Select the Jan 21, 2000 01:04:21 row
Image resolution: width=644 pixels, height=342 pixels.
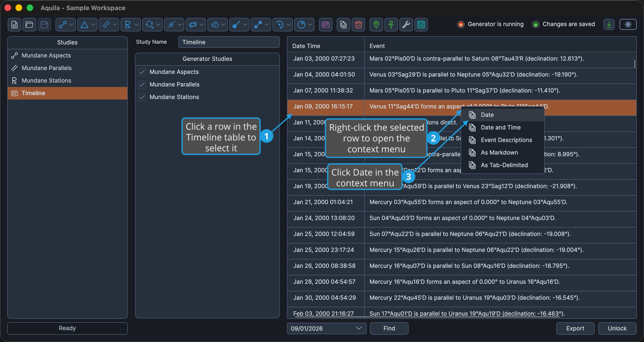coord(462,202)
